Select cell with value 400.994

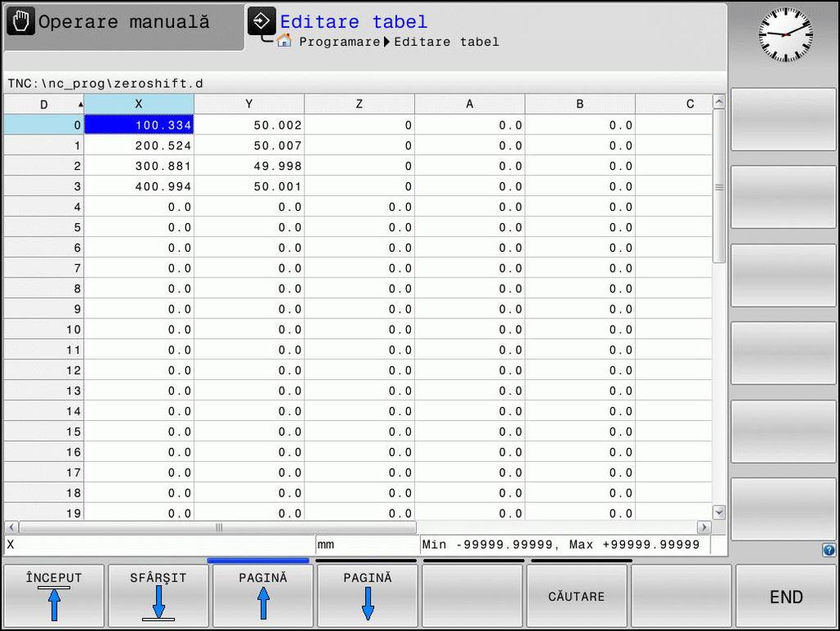(x=139, y=186)
